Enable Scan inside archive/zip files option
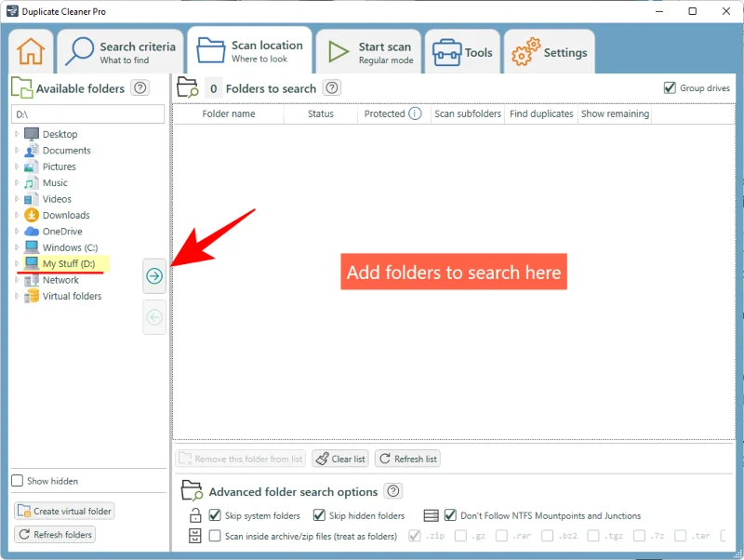The image size is (744, 560). 215,536
